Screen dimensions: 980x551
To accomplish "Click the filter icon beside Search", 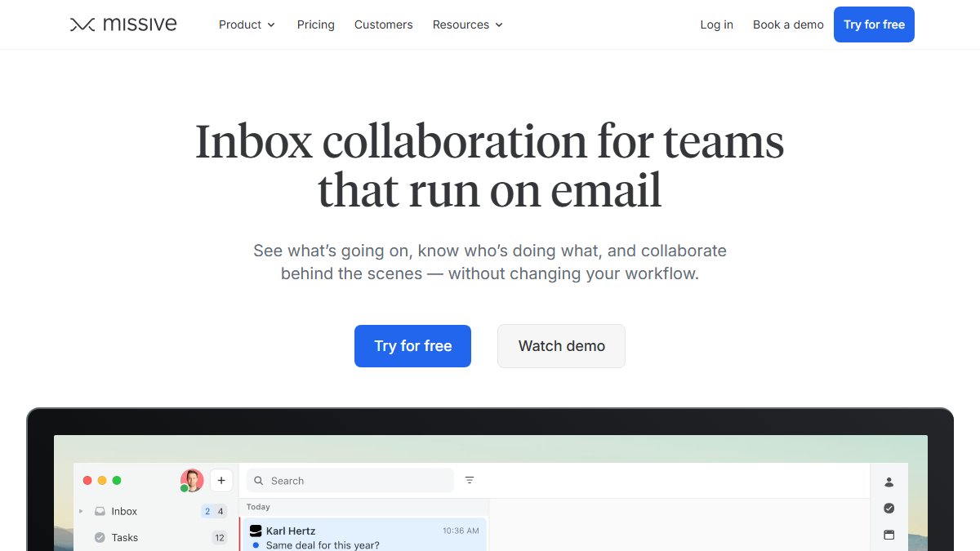I will coord(470,480).
